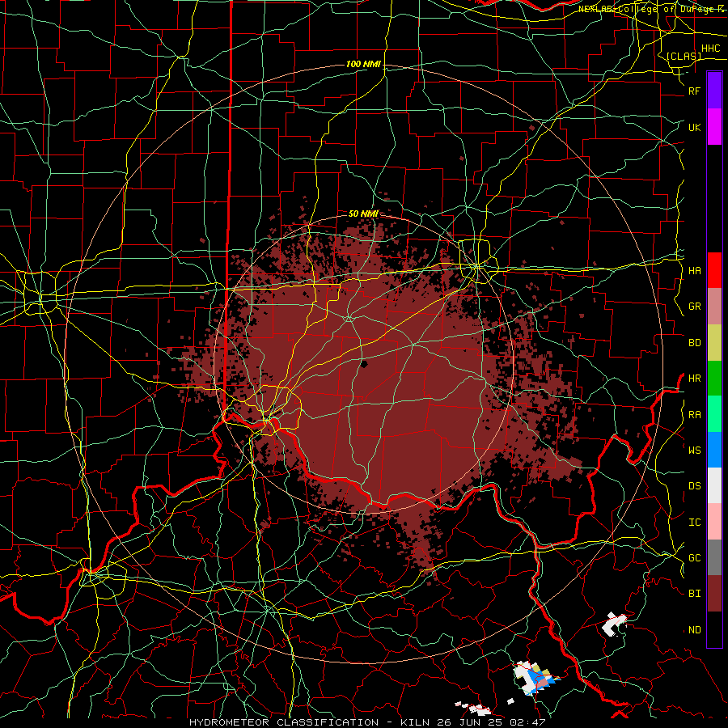Click the IC legend label

coord(695,523)
